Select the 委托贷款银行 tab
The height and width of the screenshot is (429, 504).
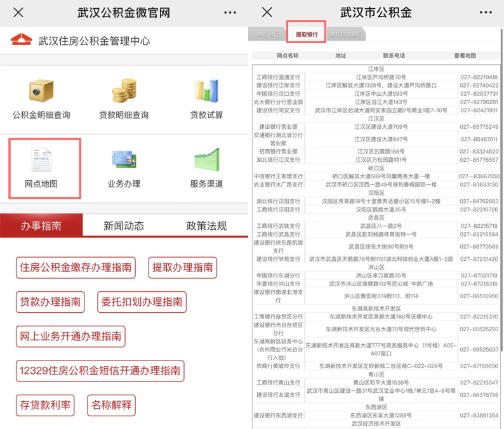point(346,34)
